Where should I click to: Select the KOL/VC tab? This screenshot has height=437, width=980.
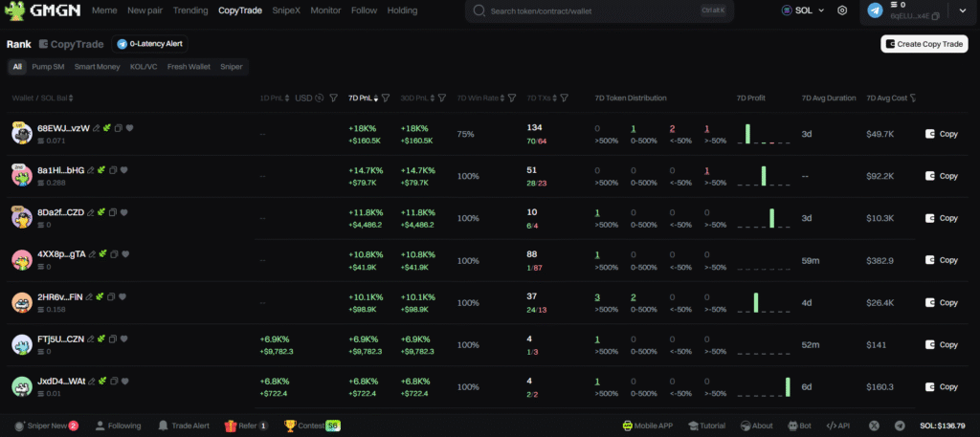144,67
